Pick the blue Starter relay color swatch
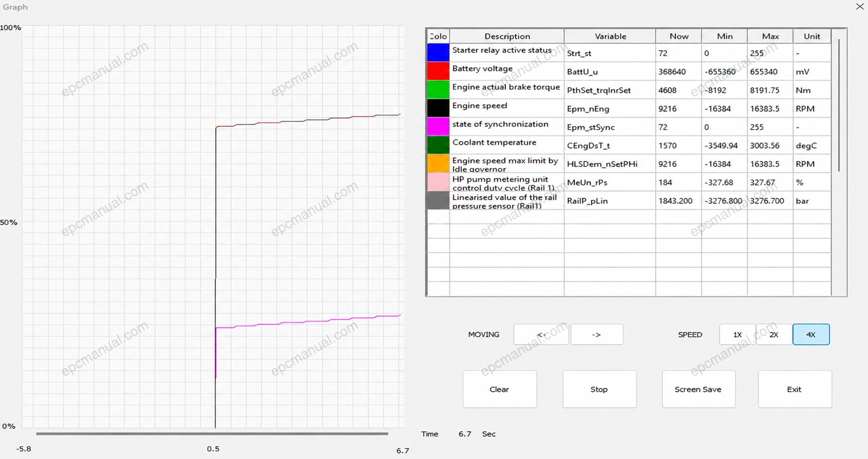Screen dimensions: 868x459 click(438, 53)
